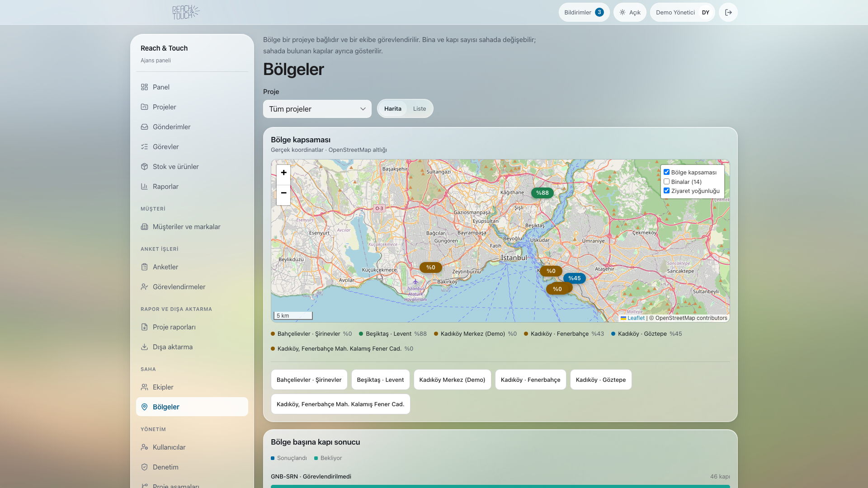Image resolution: width=868 pixels, height=488 pixels.
Task: Open Kullanıcılar user settings icon
Action: (144, 447)
